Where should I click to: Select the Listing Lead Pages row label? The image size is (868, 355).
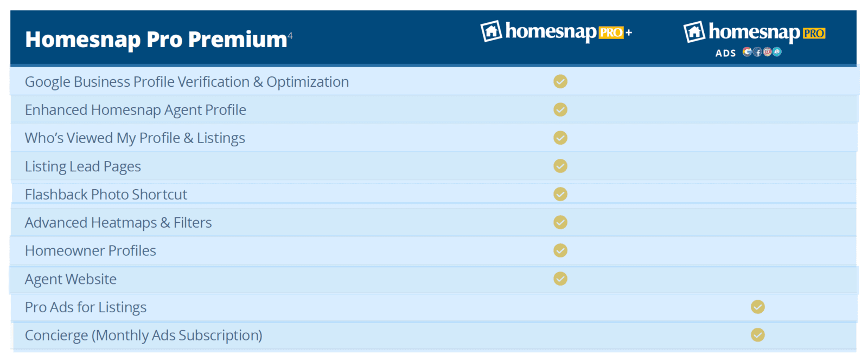point(83,166)
